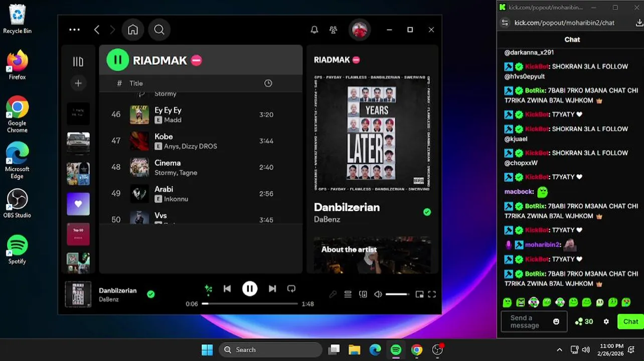Open the Liked Songs heart playlist
644x361 pixels.
[78, 204]
